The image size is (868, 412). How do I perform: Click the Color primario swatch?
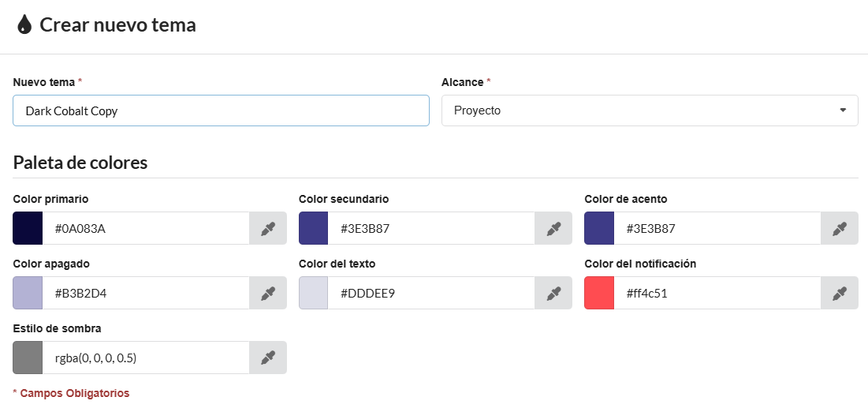click(x=28, y=228)
